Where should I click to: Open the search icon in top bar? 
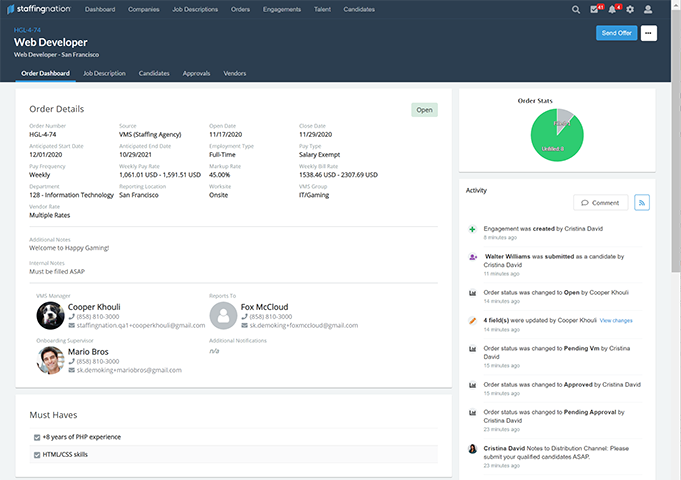575,10
